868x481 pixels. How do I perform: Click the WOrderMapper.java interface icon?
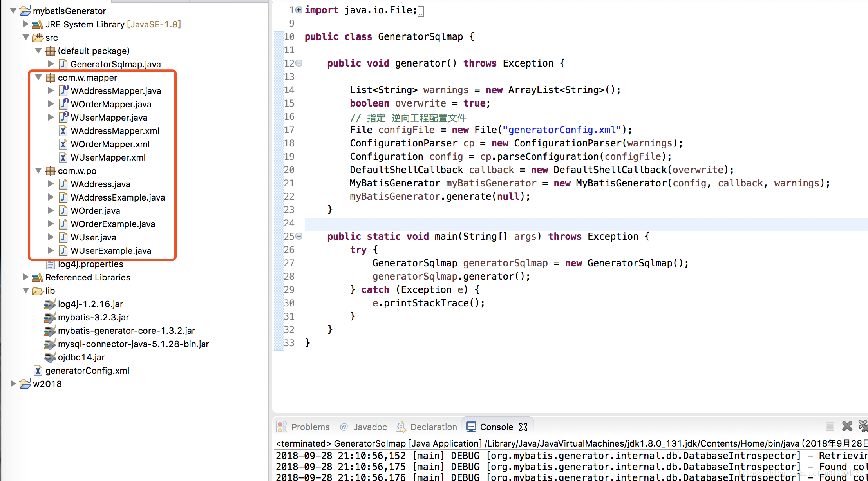coord(63,104)
